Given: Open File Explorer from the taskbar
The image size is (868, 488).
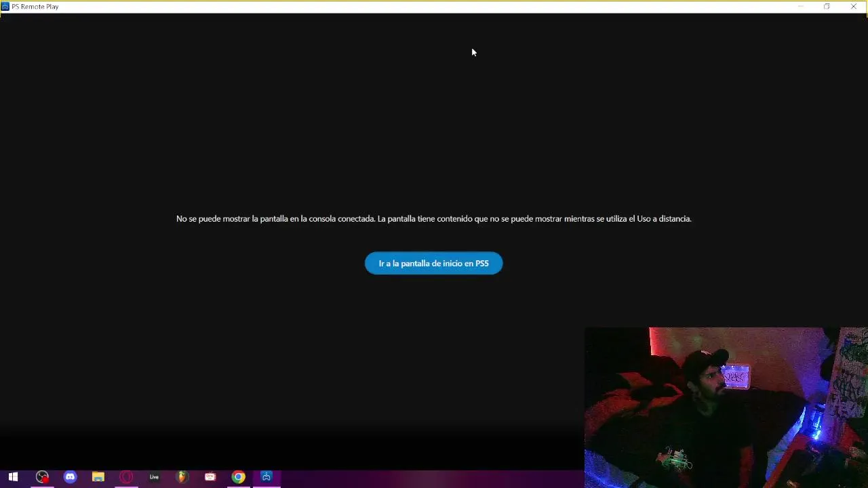Looking at the screenshot, I should pos(98,477).
